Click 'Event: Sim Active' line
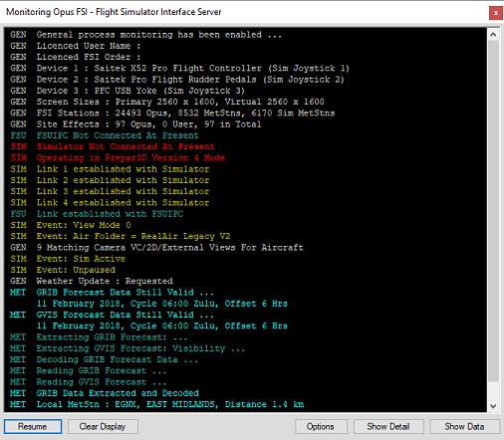The image size is (504, 440). [68, 259]
